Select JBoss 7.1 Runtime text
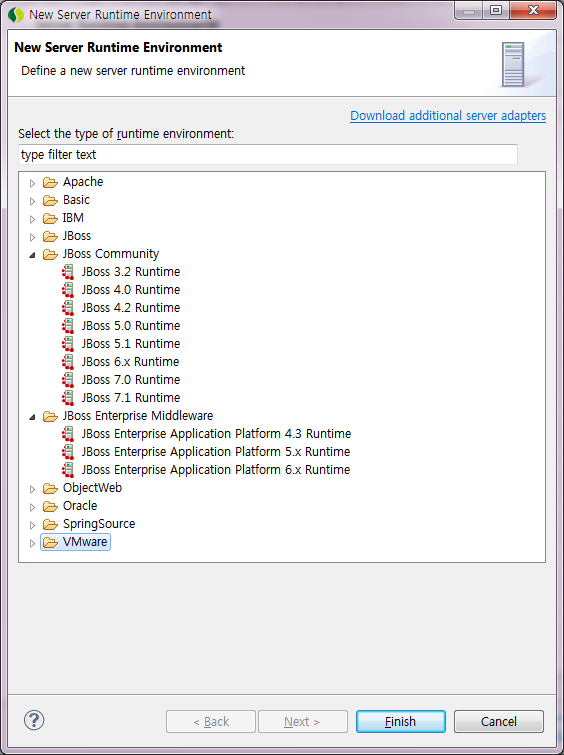This screenshot has width=564, height=755. click(x=131, y=398)
